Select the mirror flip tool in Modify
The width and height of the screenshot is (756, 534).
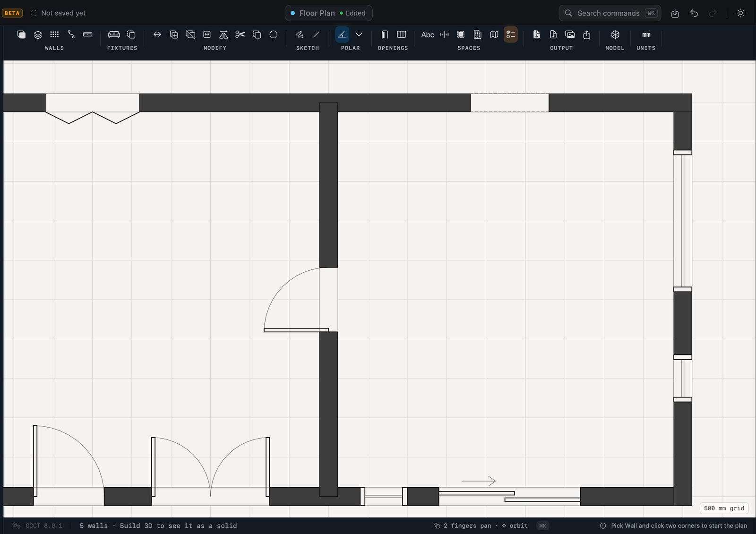click(x=223, y=34)
